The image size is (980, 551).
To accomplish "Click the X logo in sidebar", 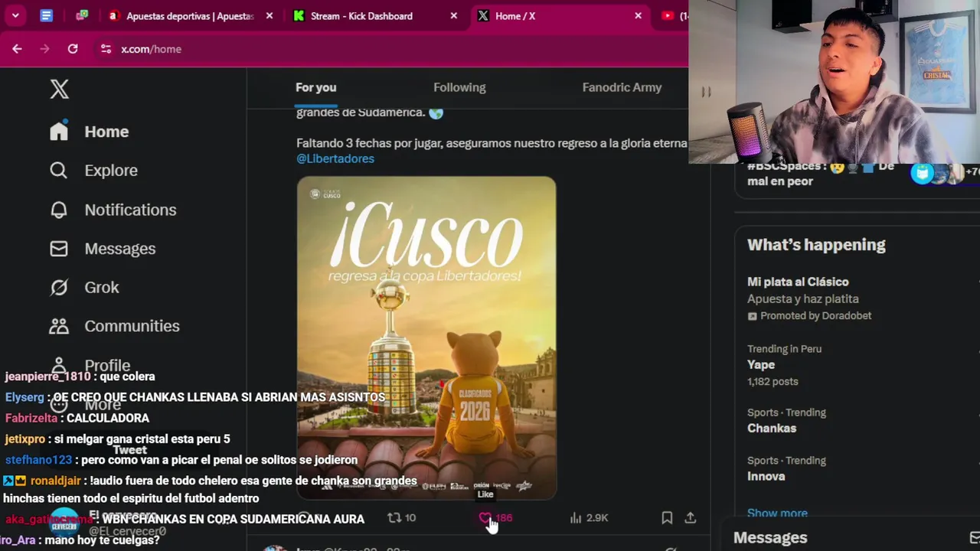I will point(59,89).
